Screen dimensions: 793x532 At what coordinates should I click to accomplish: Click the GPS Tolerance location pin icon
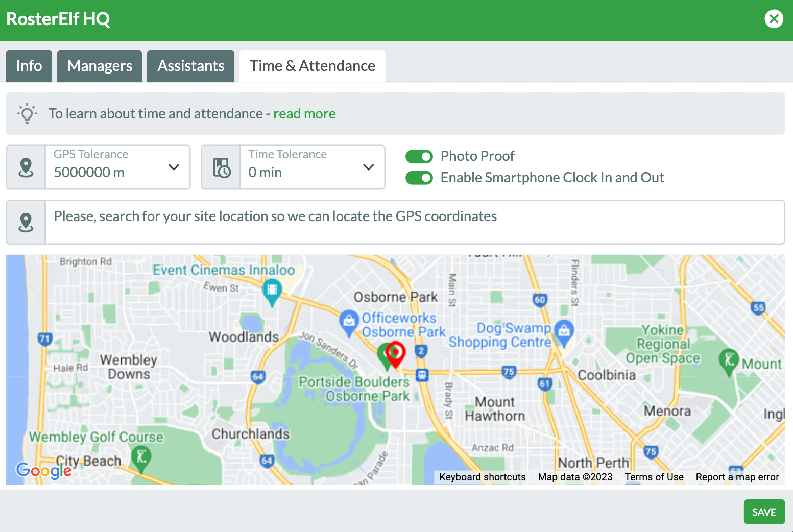(26, 167)
